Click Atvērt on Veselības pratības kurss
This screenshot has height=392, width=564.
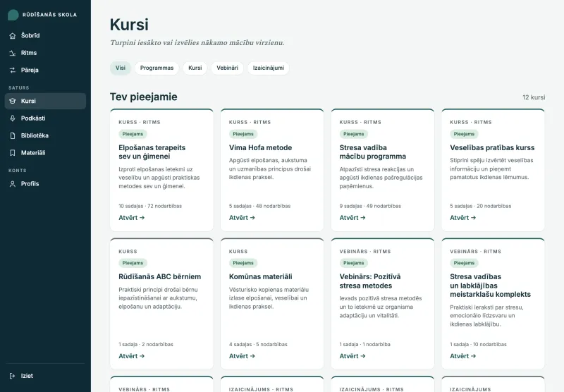[463, 218]
